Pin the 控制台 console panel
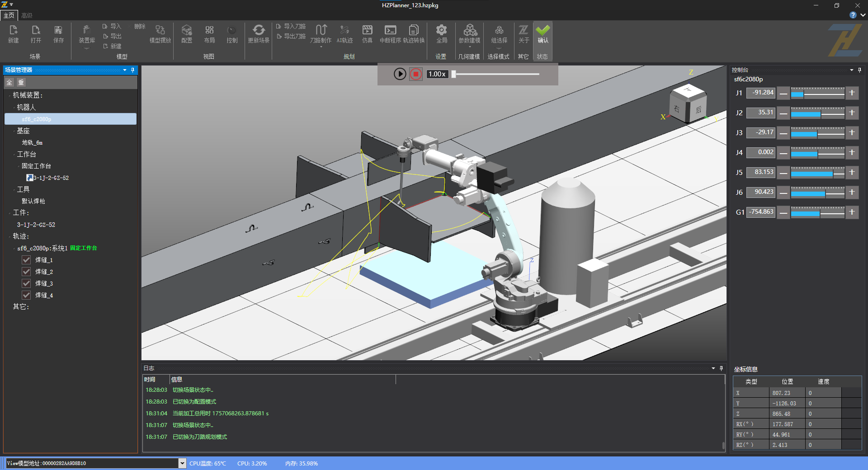Viewport: 868px width, 470px height. (x=859, y=70)
